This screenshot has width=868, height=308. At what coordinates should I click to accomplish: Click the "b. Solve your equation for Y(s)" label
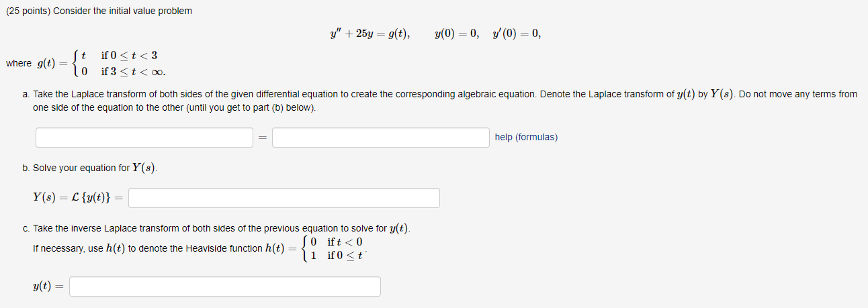pos(91,168)
